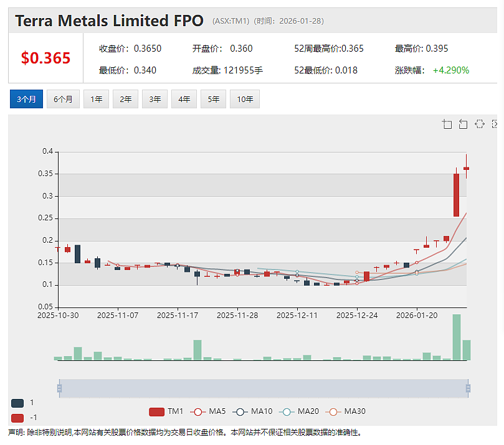Click the large red candlestick near 0.35
Viewport: 504px width, 445px height.
[456, 195]
